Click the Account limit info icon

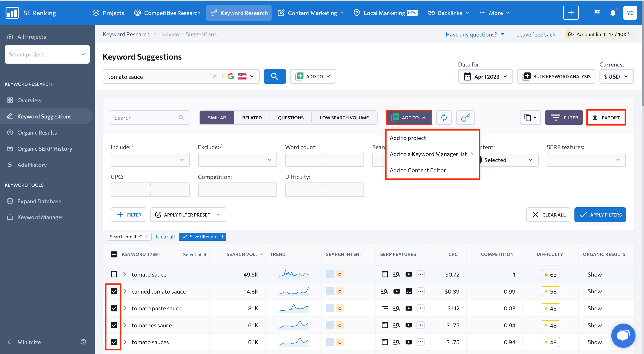(629, 32)
